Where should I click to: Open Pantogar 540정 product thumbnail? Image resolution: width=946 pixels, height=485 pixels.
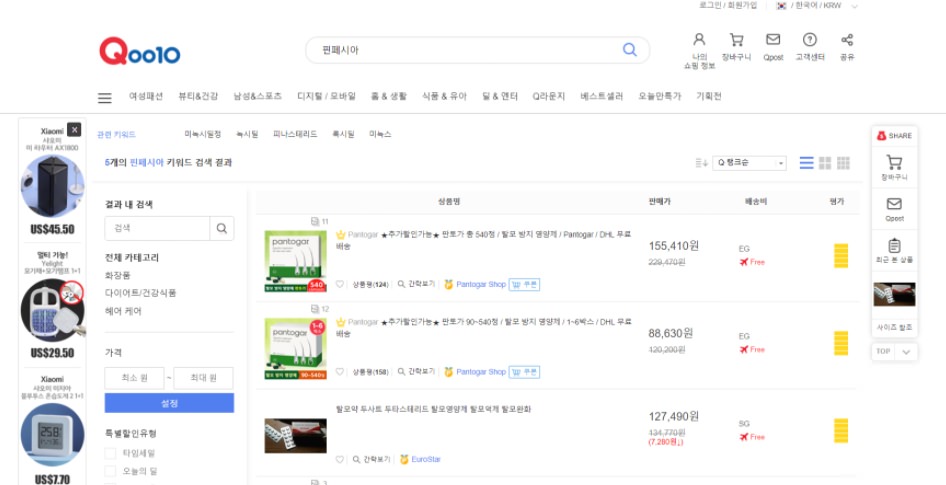(296, 261)
